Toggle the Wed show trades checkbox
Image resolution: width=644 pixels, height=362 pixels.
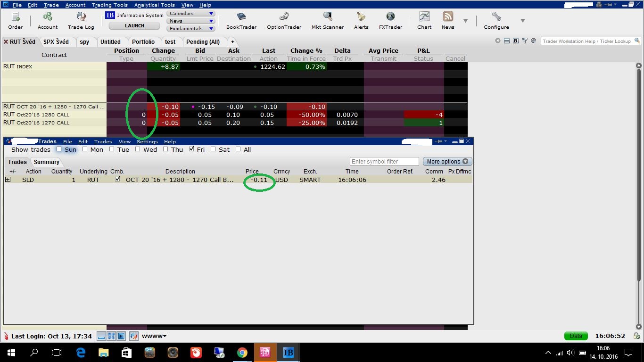(138, 149)
